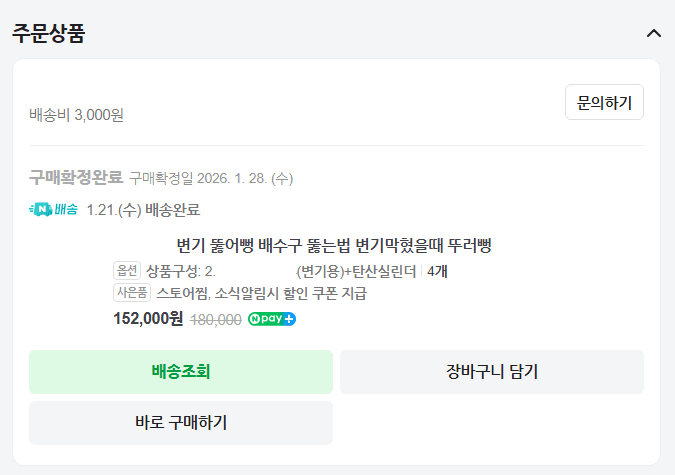The width and height of the screenshot is (675, 475).
Task: Collapse the 주문상품 section chevron
Action: pos(654,33)
